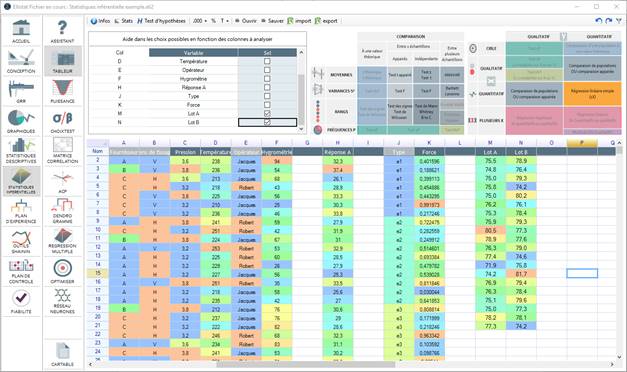Click the Fiabilité checkmark icon
This screenshot has height=372, width=627.
[21, 302]
